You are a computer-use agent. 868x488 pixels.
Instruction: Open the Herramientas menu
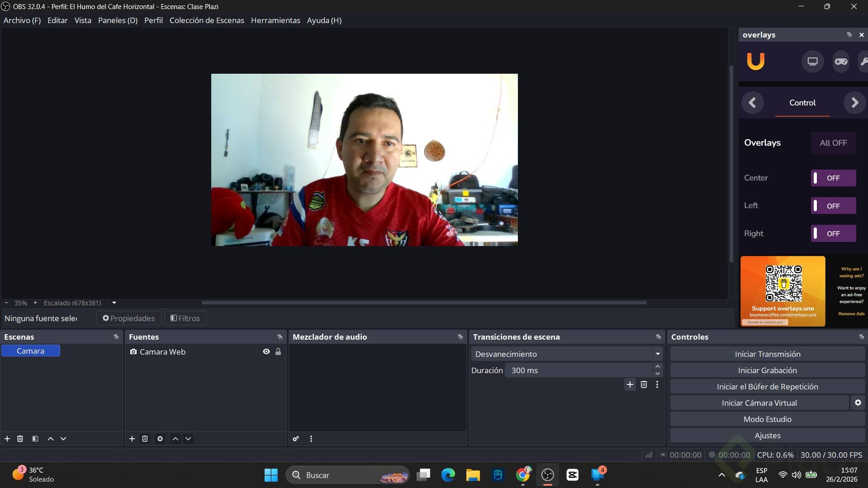pos(275,20)
